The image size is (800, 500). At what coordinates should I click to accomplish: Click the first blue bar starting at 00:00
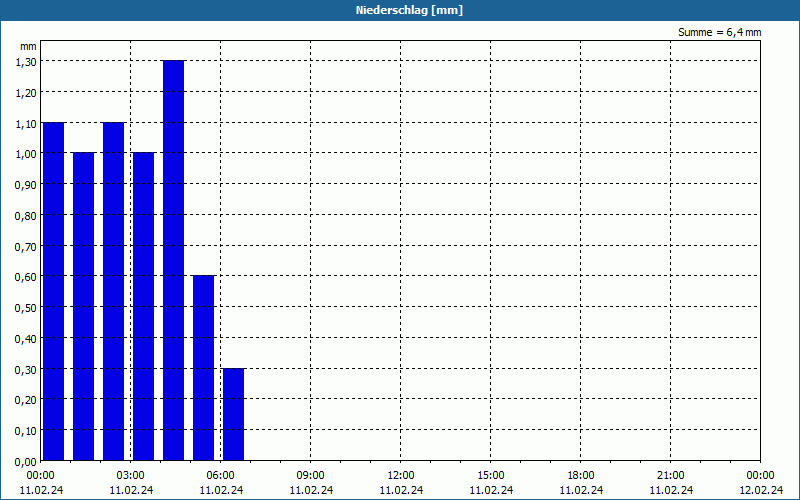(x=54, y=291)
